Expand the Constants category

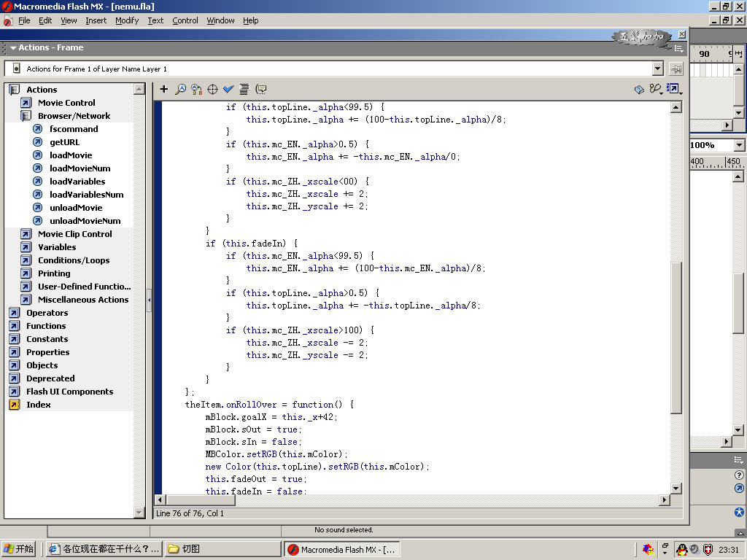(x=15, y=339)
